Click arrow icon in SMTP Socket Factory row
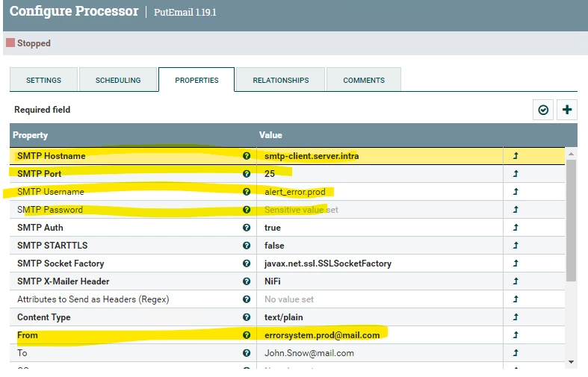Image resolution: width=588 pixels, height=377 pixels. (516, 264)
